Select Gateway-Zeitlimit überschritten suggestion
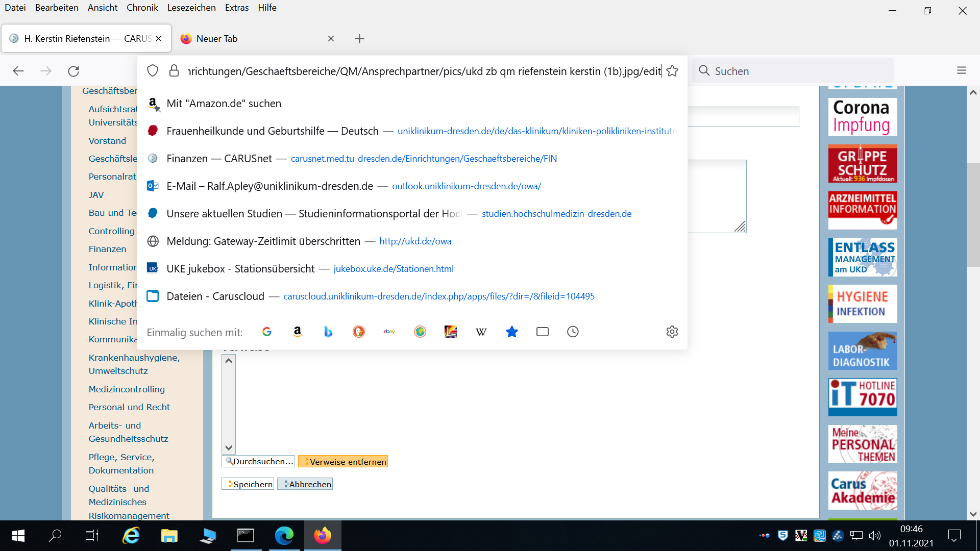The height and width of the screenshot is (551, 980). [x=412, y=241]
